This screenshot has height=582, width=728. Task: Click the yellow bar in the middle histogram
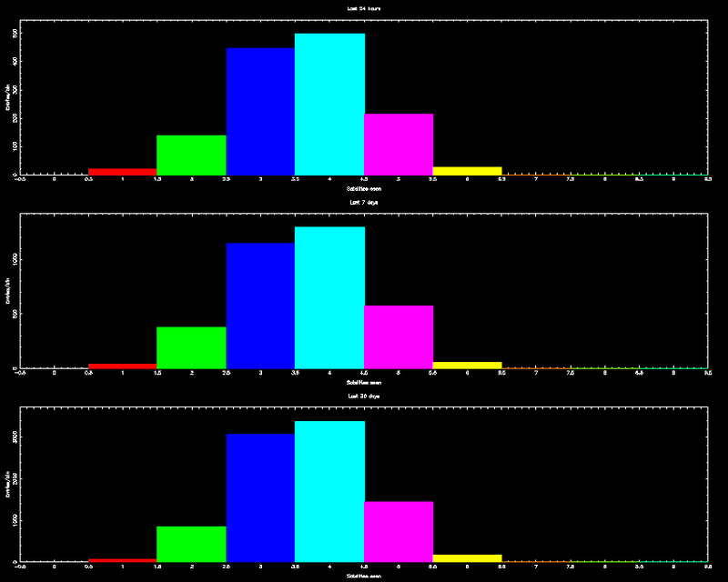468,365
